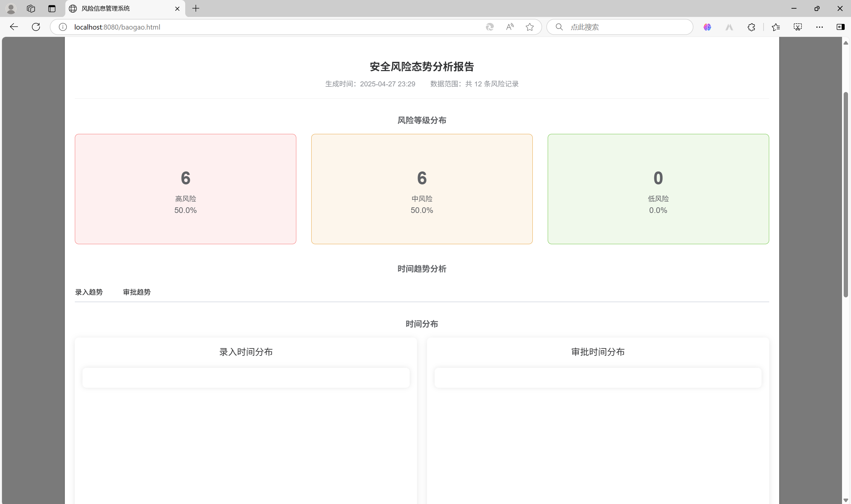
Task: Switch to 录入趋势 tab
Action: (89, 292)
